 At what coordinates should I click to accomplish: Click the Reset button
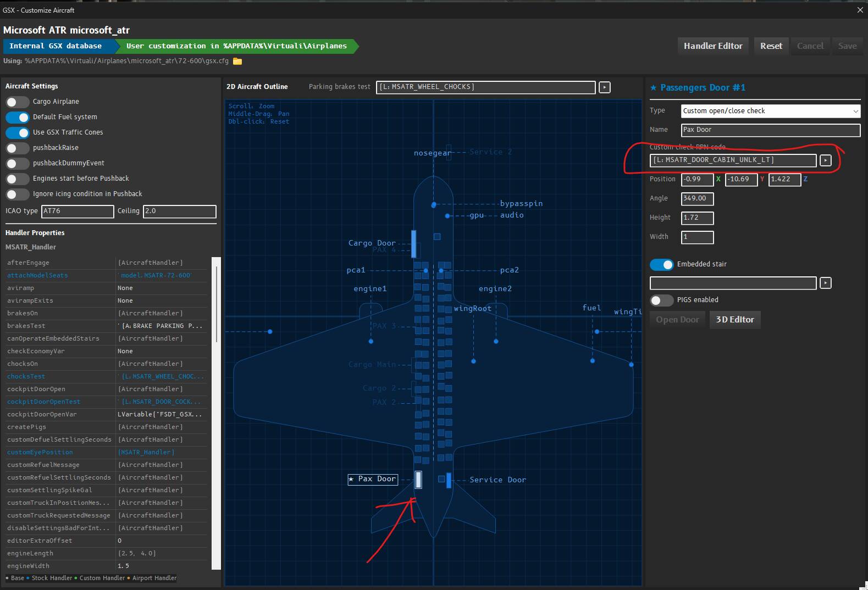pos(771,46)
